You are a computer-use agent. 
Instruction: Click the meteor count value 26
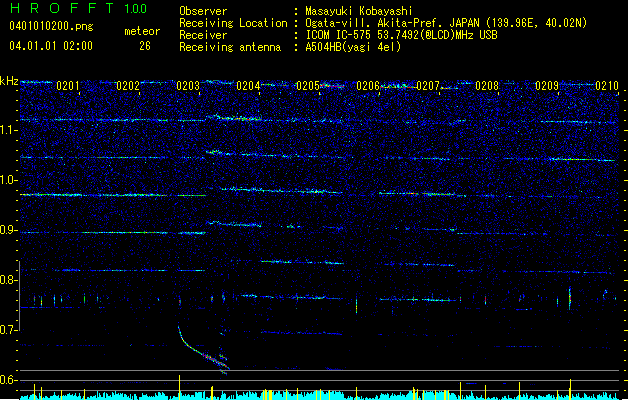pos(145,46)
